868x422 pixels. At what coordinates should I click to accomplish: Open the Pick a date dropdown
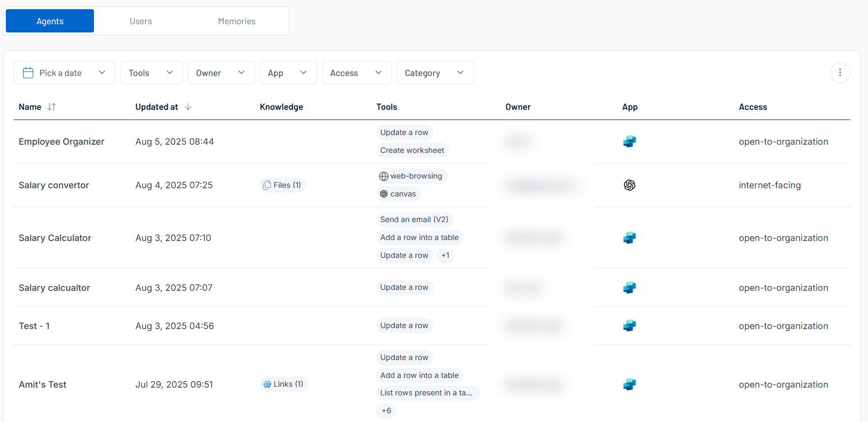point(64,73)
